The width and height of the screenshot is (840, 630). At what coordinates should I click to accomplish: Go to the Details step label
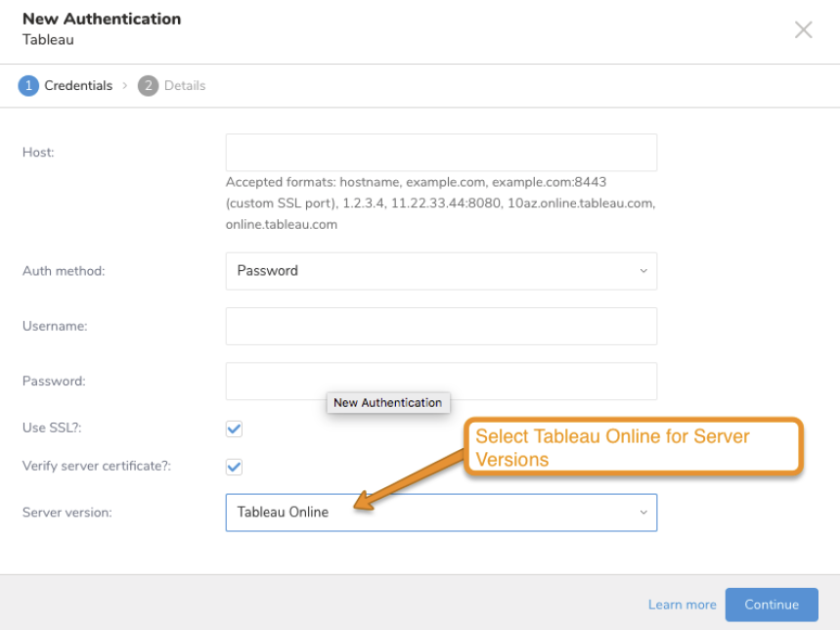coord(185,86)
